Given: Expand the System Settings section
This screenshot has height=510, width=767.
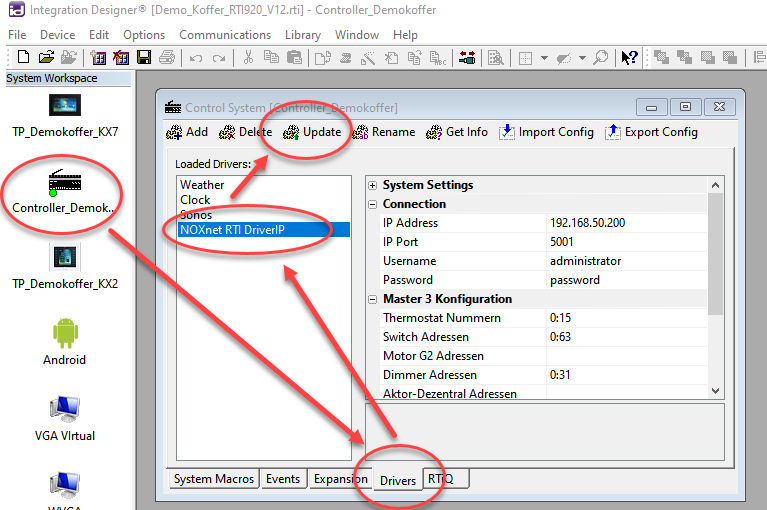Looking at the screenshot, I should [373, 185].
